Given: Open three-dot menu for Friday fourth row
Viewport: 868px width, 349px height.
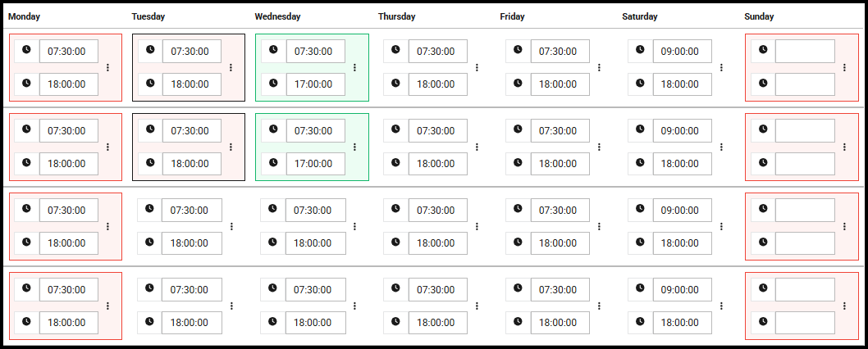Looking at the screenshot, I should coord(599,306).
